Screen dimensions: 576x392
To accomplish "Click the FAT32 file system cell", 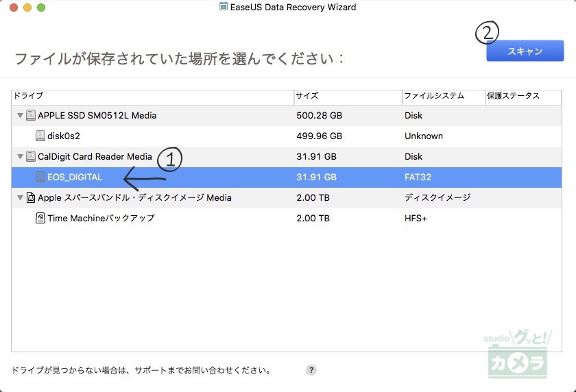I will (418, 177).
